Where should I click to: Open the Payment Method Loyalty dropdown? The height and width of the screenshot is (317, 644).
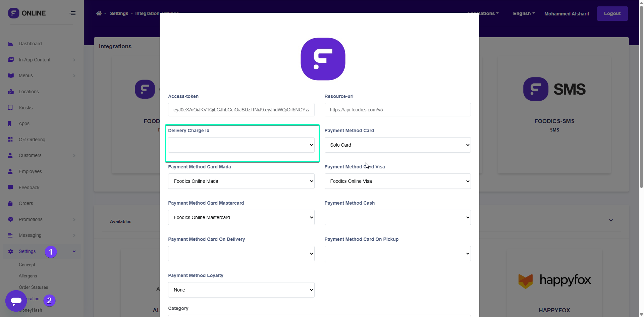[x=241, y=290]
